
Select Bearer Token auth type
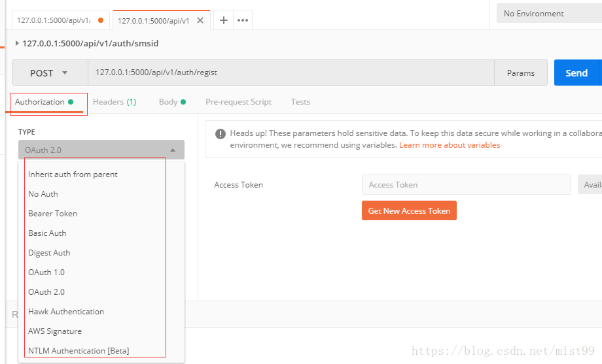click(101, 213)
